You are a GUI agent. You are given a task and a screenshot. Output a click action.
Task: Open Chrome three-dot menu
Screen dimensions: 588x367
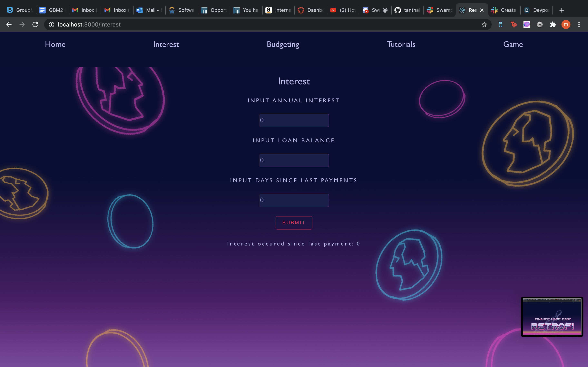click(x=579, y=24)
